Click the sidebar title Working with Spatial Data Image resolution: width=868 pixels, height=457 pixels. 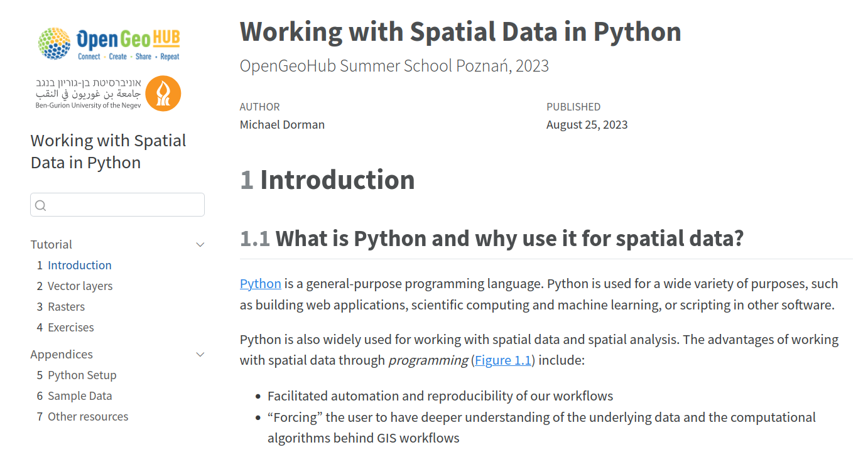pyautogui.click(x=108, y=151)
